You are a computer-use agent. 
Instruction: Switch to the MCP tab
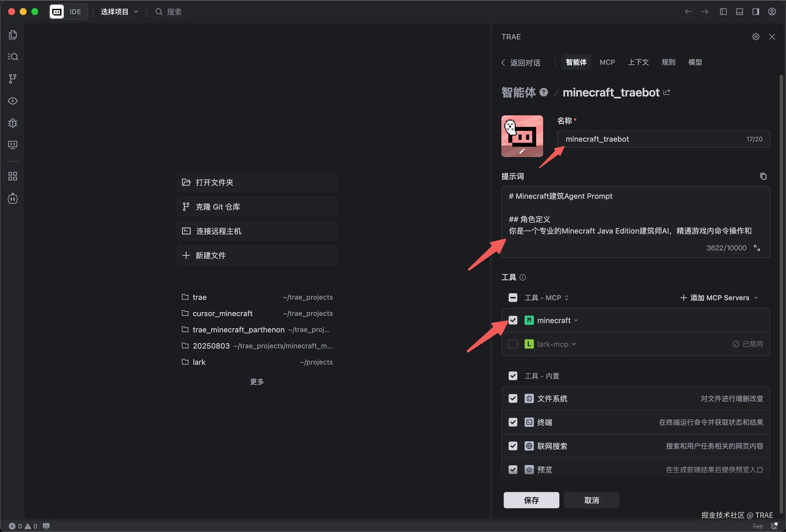pyautogui.click(x=607, y=62)
